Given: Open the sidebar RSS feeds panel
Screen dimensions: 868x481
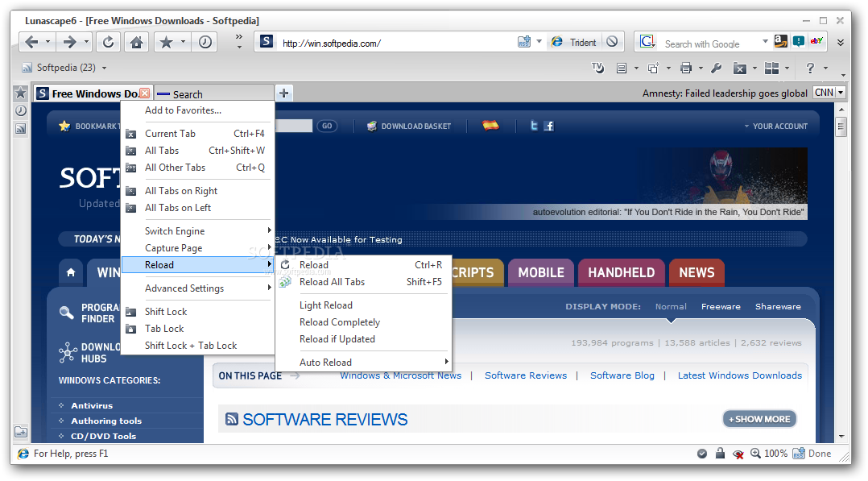Looking at the screenshot, I should click(x=20, y=129).
